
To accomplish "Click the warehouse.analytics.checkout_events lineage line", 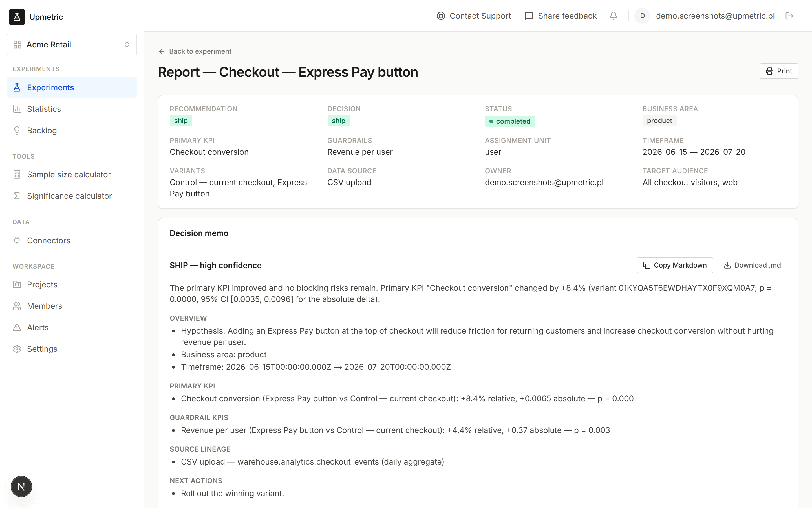I will click(x=312, y=462).
